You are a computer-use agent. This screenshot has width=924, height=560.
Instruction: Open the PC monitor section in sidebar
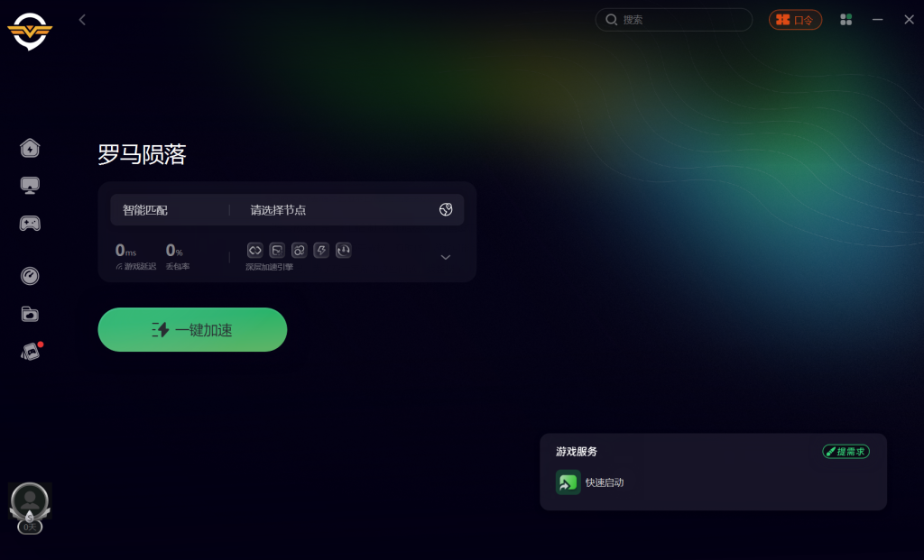[30, 186]
